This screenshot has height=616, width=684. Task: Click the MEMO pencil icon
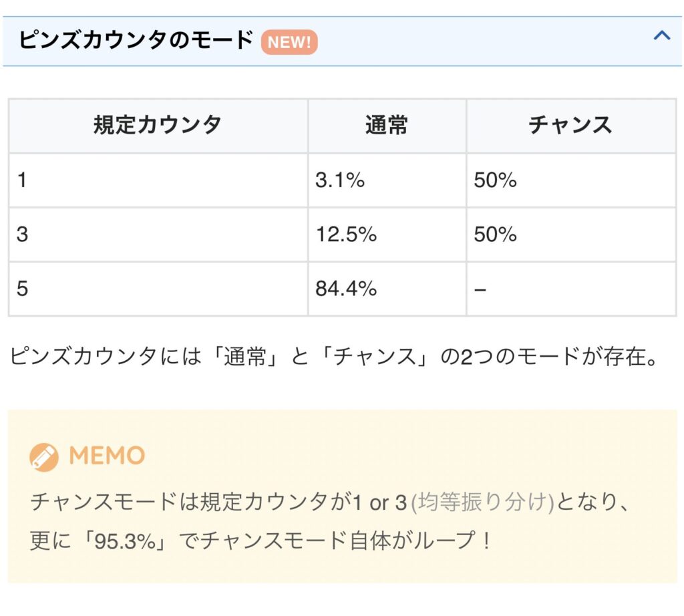pyautogui.click(x=43, y=457)
